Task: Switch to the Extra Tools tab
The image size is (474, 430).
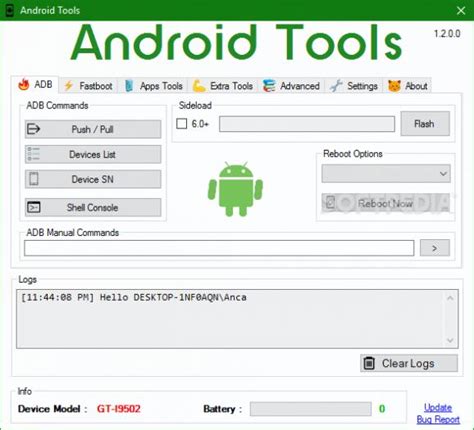Action: tap(222, 86)
